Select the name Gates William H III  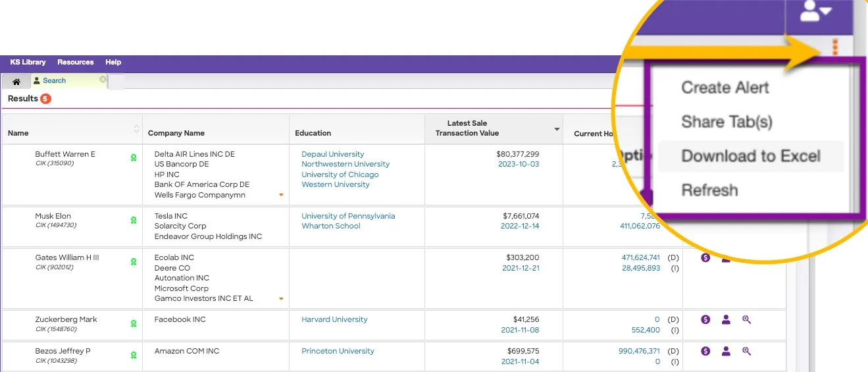pyautogui.click(x=66, y=257)
